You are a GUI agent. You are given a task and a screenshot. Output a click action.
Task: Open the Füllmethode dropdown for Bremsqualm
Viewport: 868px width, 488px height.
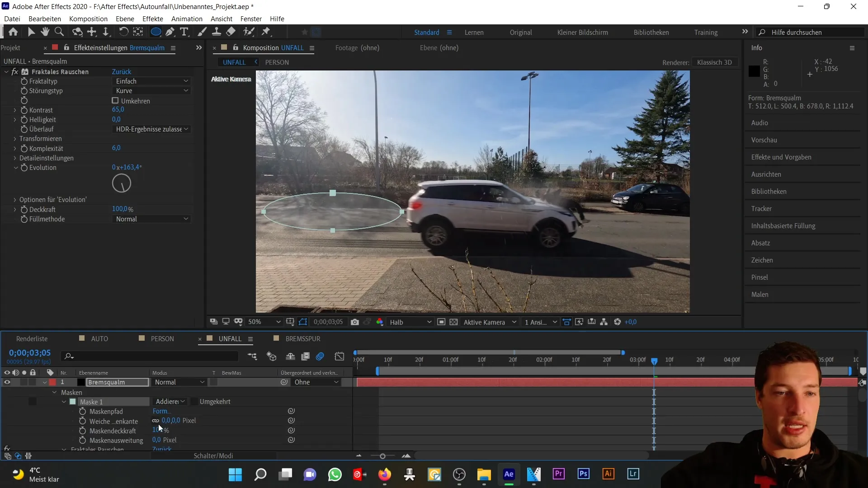150,219
